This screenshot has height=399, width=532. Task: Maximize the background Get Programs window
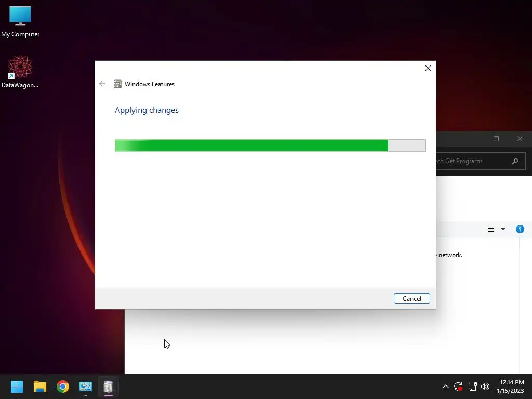pyautogui.click(x=496, y=139)
